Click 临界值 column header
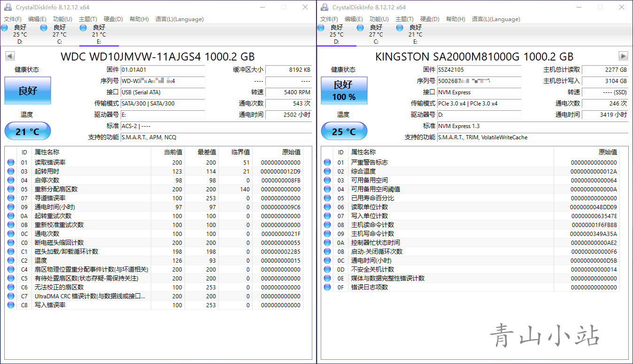Viewport: 633px width, 364px height. click(x=235, y=152)
